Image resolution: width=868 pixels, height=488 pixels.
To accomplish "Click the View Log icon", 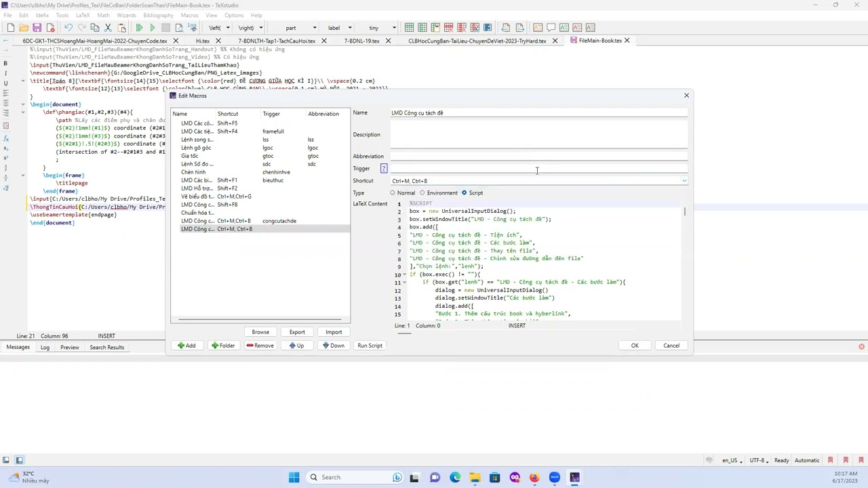I will (x=193, y=28).
